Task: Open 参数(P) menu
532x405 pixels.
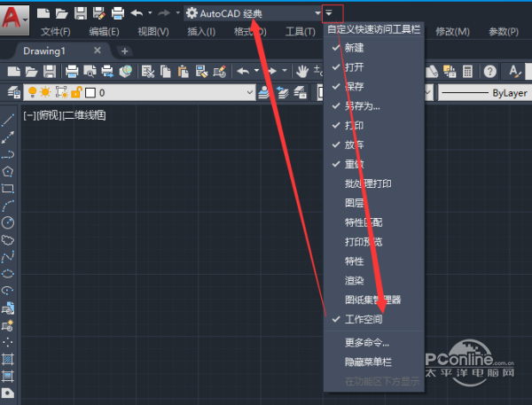Action: 504,32
